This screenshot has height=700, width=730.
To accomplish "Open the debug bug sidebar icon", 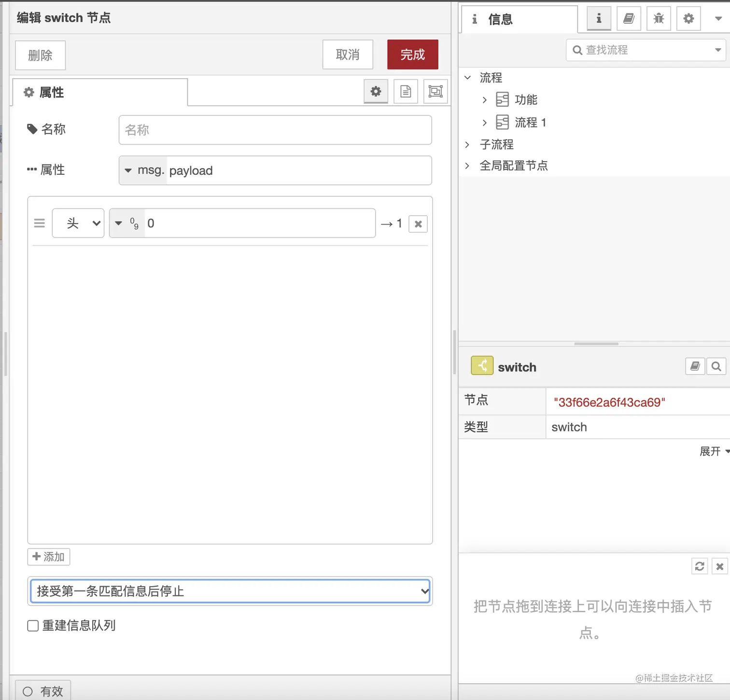I will pyautogui.click(x=659, y=19).
